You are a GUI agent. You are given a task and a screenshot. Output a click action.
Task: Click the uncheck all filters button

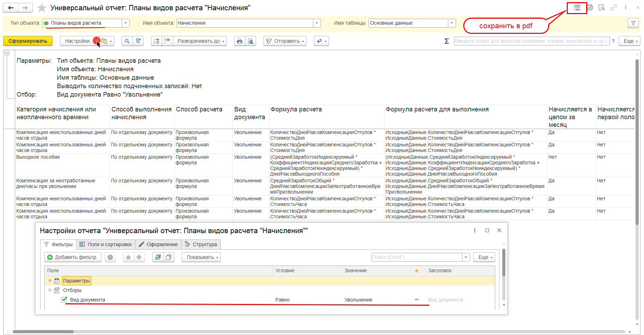[169, 257]
